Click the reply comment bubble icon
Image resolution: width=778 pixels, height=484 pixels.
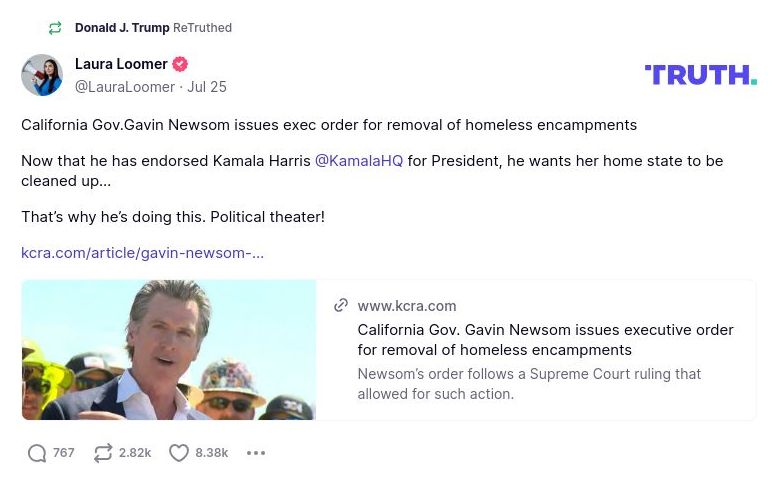point(37,453)
